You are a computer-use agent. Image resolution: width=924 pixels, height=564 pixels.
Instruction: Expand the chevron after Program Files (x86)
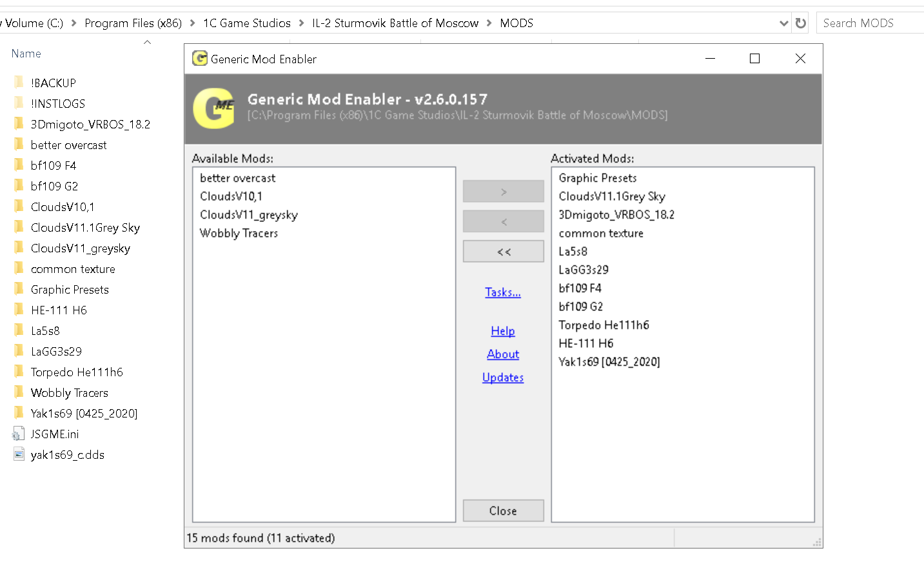[x=192, y=23]
